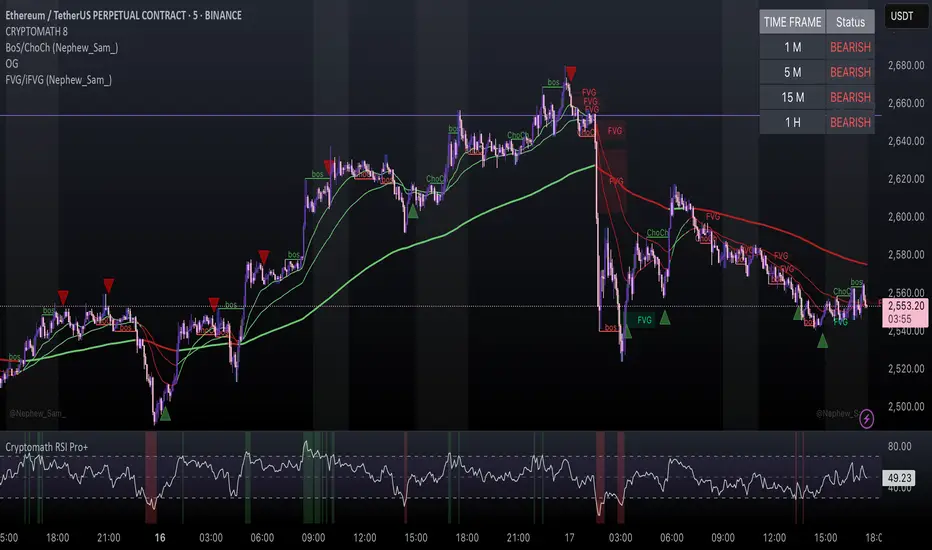The height and width of the screenshot is (550, 932).
Task: Select the Ethereum / TetherUS Perpetual Contract title
Action: point(124,15)
